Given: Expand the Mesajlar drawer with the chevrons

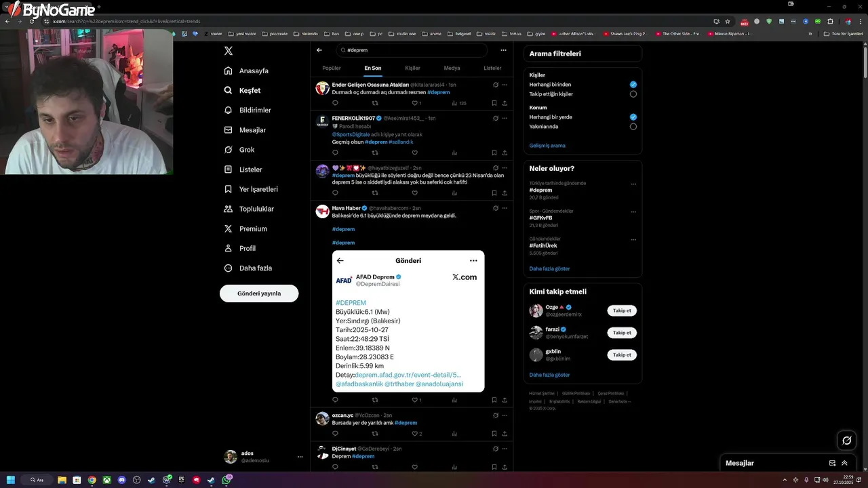Looking at the screenshot, I should coord(844,463).
